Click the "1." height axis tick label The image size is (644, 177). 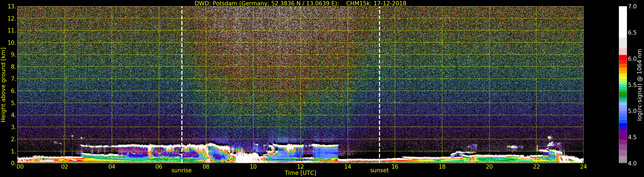[14, 151]
